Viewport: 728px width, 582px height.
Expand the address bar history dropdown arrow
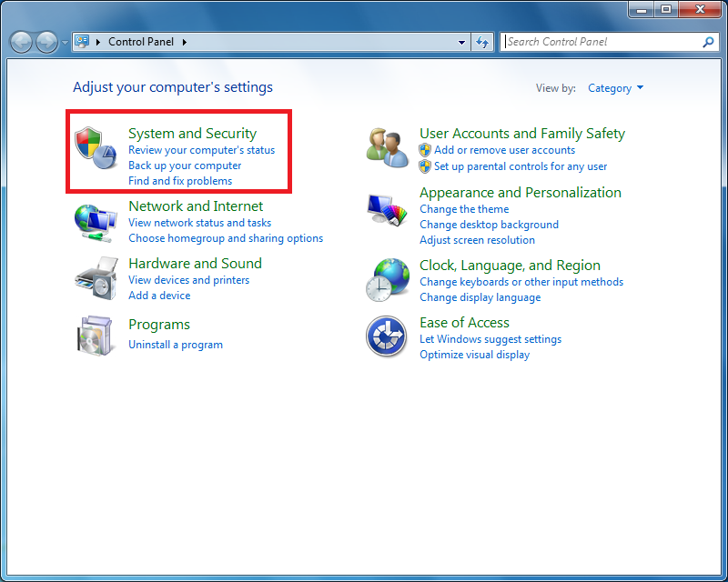pyautogui.click(x=461, y=42)
